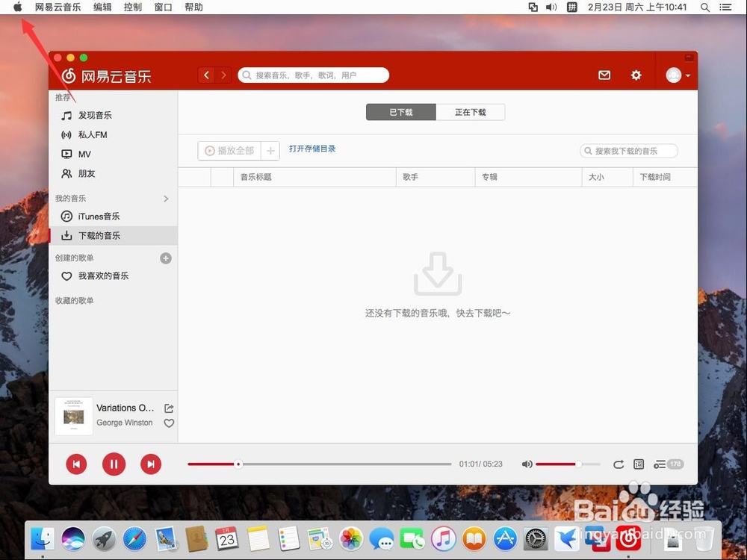
Task: Show lyrics with the 词 icon
Action: pyautogui.click(x=639, y=464)
